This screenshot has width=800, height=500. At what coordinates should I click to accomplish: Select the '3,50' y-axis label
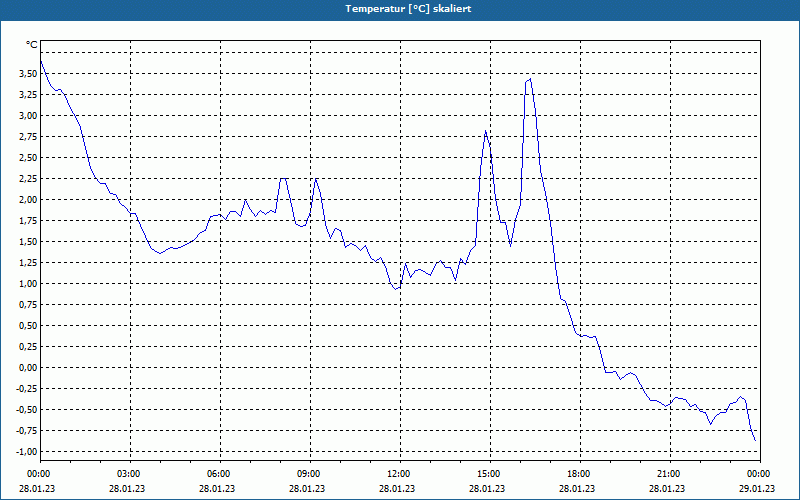point(28,73)
